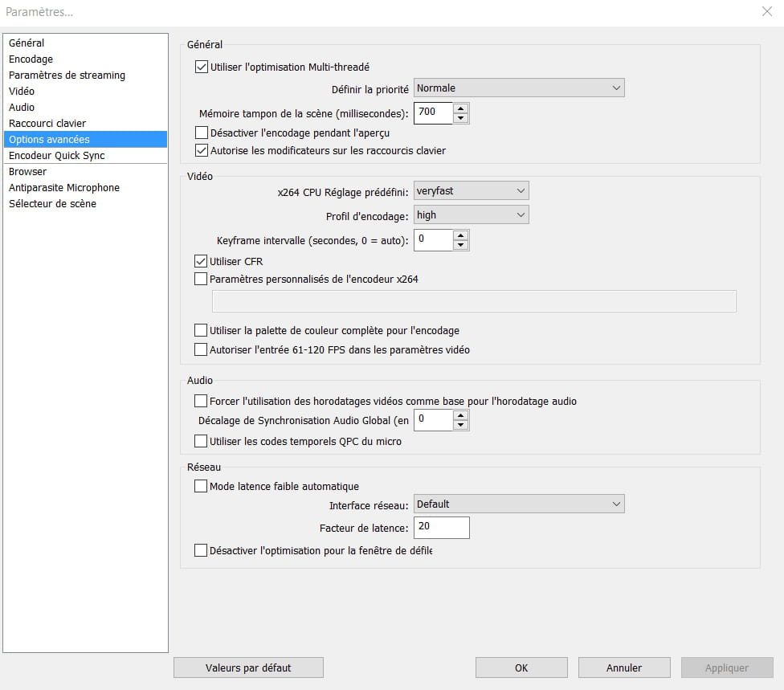This screenshot has height=690, width=784.
Task: Click the audio sync offset value field
Action: 434,420
